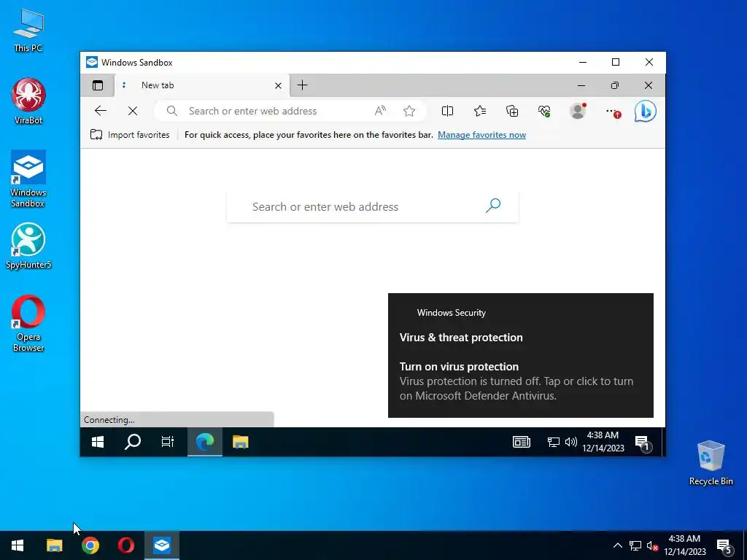The height and width of the screenshot is (560, 747).
Task: Click the muted volume host tray icon
Action: (x=652, y=545)
